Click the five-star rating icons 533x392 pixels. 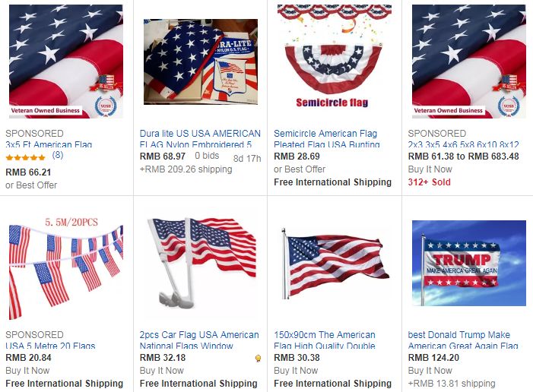26,157
